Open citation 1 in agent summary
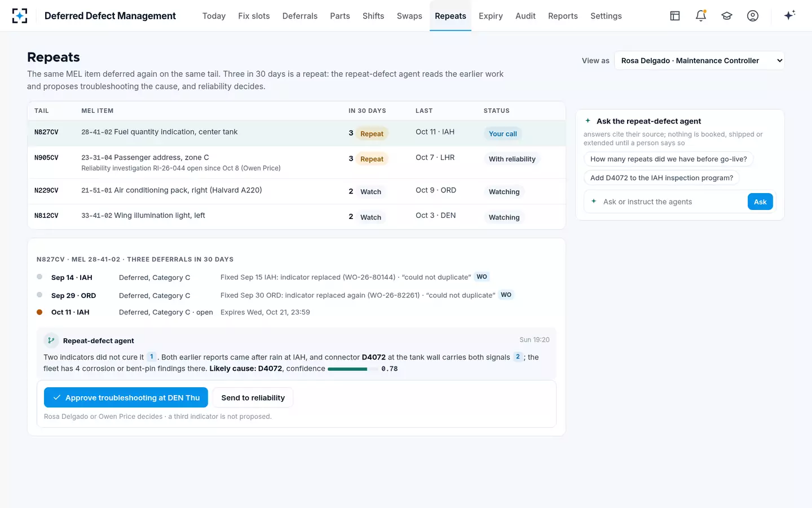 (x=152, y=357)
